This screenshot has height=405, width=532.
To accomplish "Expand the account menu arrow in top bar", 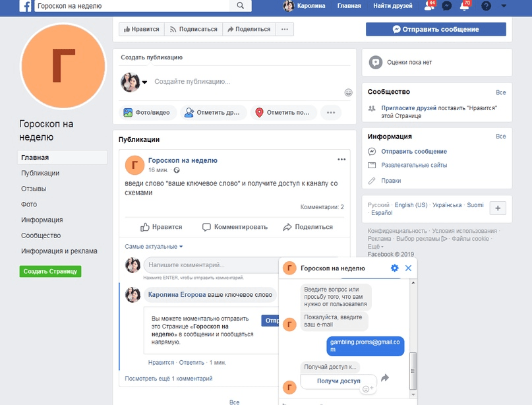I will (x=504, y=6).
